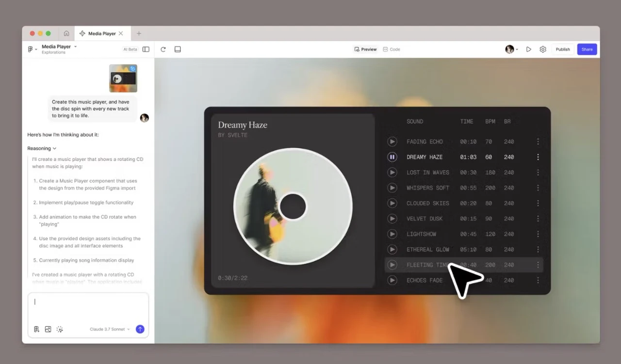Open settings with the gear icon

(x=543, y=49)
